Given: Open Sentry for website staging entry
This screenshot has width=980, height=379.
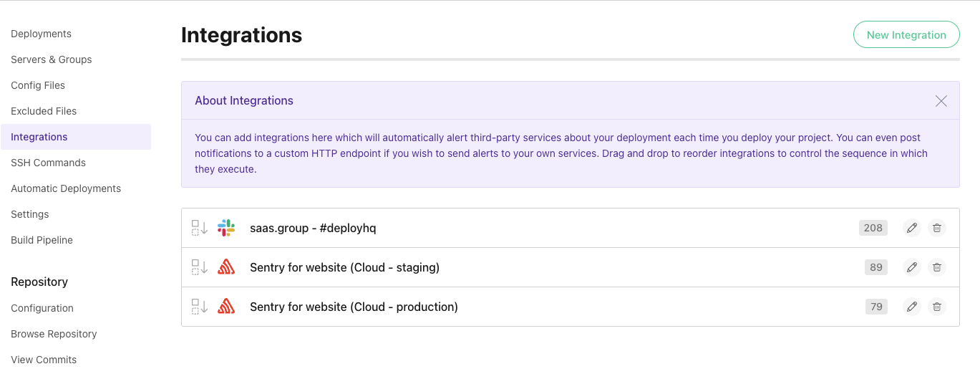Looking at the screenshot, I should pyautogui.click(x=344, y=267).
